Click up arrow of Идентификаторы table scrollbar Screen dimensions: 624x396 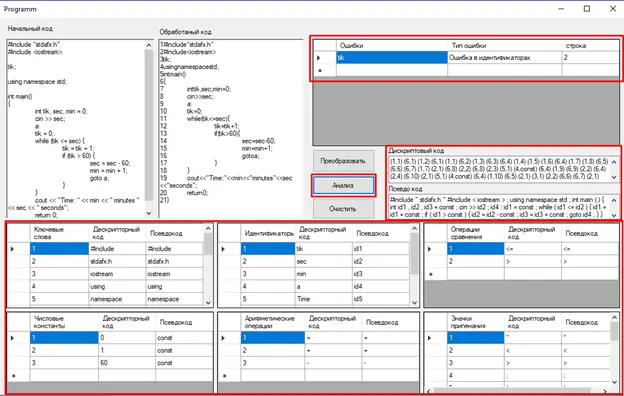(414, 228)
